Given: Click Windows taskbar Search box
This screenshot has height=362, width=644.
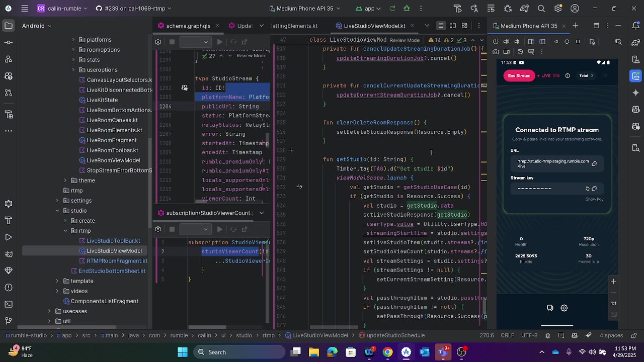Looking at the screenshot, I should pyautogui.click(x=239, y=352).
